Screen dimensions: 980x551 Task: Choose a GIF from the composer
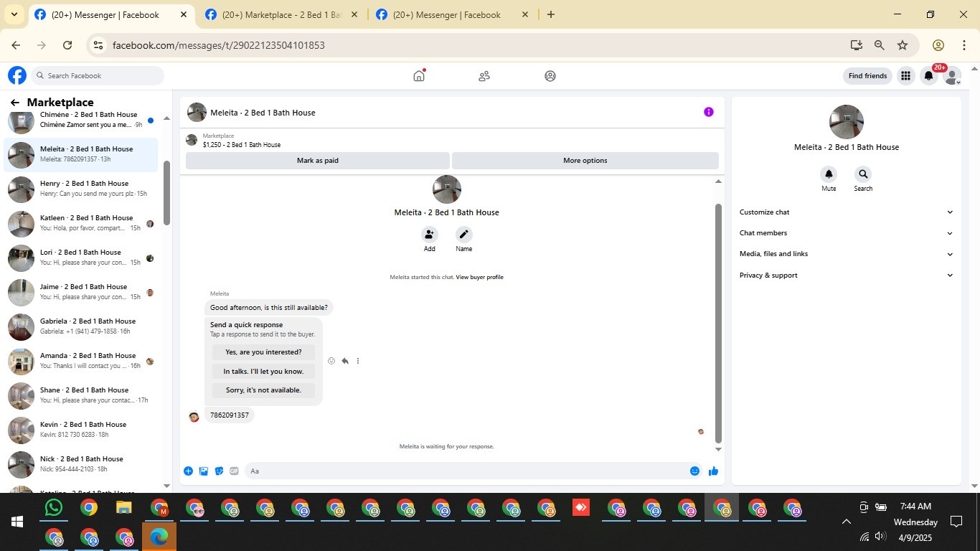click(x=234, y=471)
